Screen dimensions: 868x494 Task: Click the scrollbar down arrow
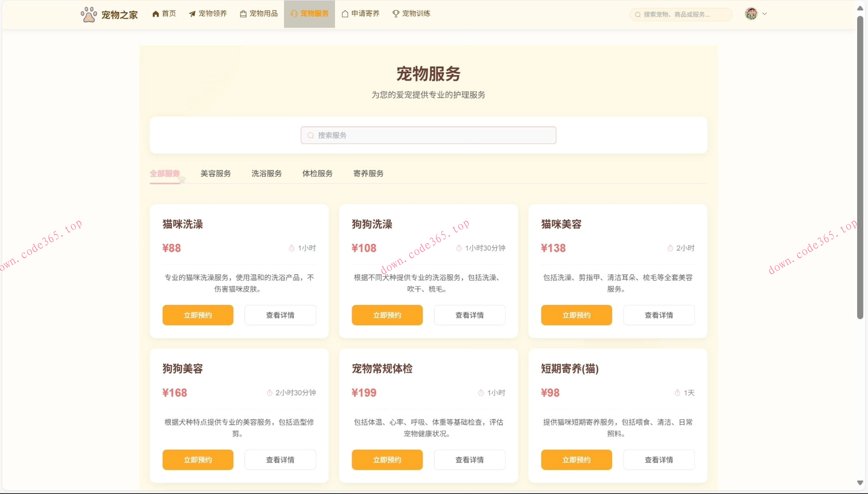[x=859, y=482]
